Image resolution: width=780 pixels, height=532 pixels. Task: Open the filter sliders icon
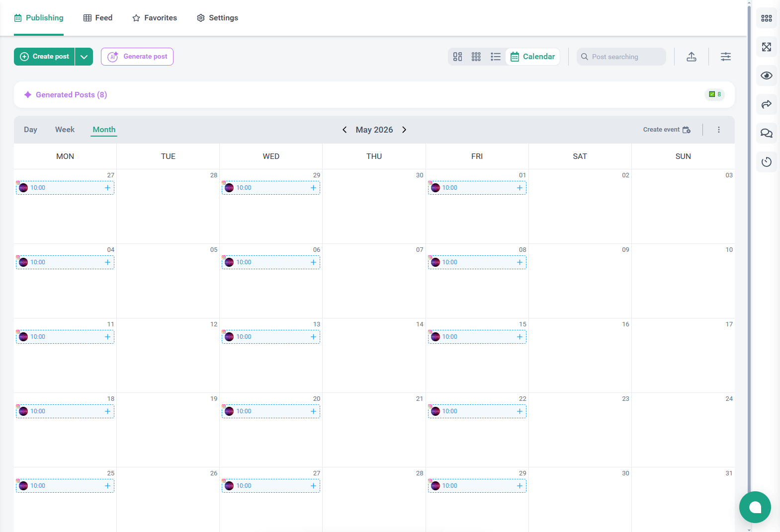725,57
